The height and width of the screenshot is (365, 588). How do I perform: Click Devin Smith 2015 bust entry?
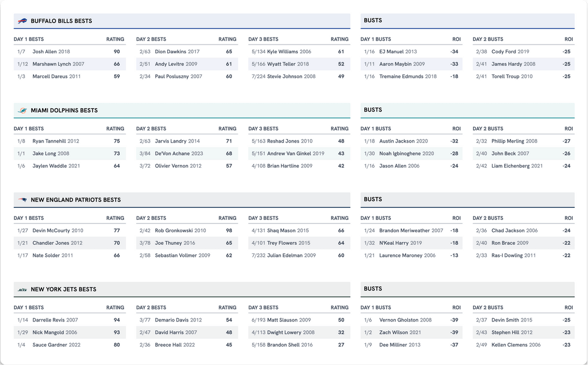[512, 320]
